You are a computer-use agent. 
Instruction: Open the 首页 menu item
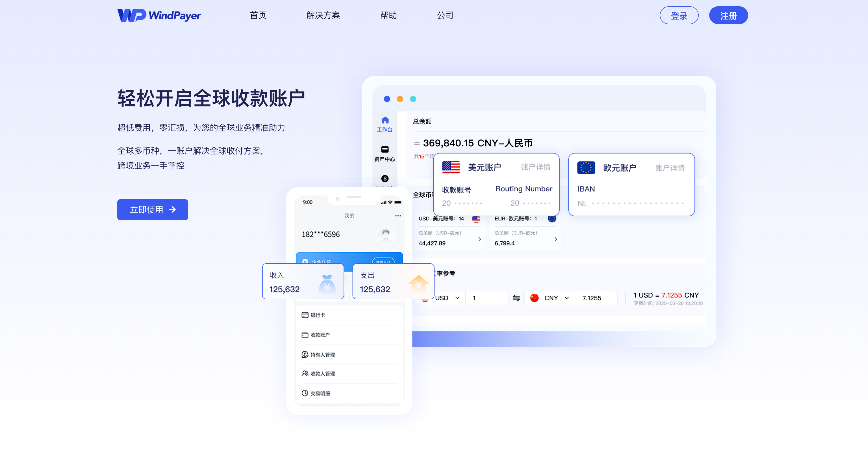click(258, 15)
